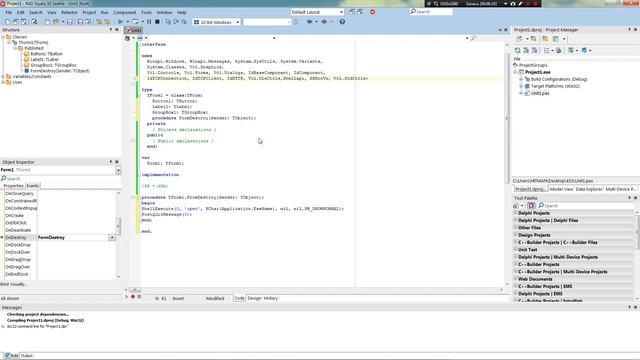Click the Tool Palette search field
640x360 pixels.
point(586,206)
